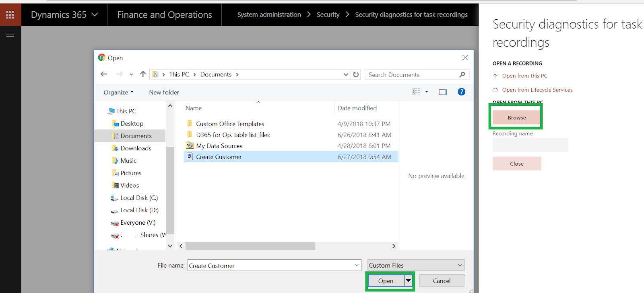Click the horizontal scrollbar thumb in file list
644x293 pixels.
pyautogui.click(x=250, y=246)
